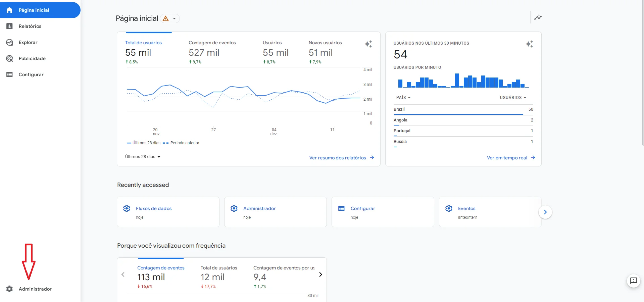Show next recently accessed cards
The width and height of the screenshot is (644, 302).
(545, 212)
